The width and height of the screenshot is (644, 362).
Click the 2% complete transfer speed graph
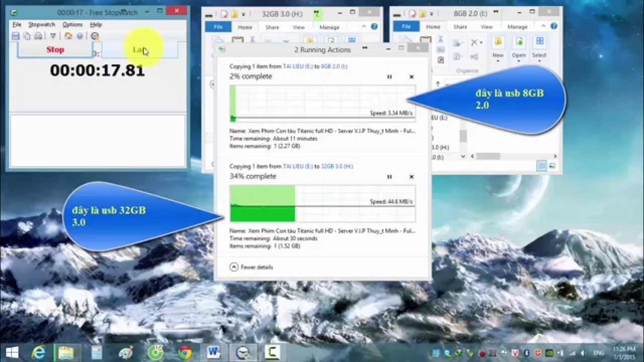pos(323,103)
